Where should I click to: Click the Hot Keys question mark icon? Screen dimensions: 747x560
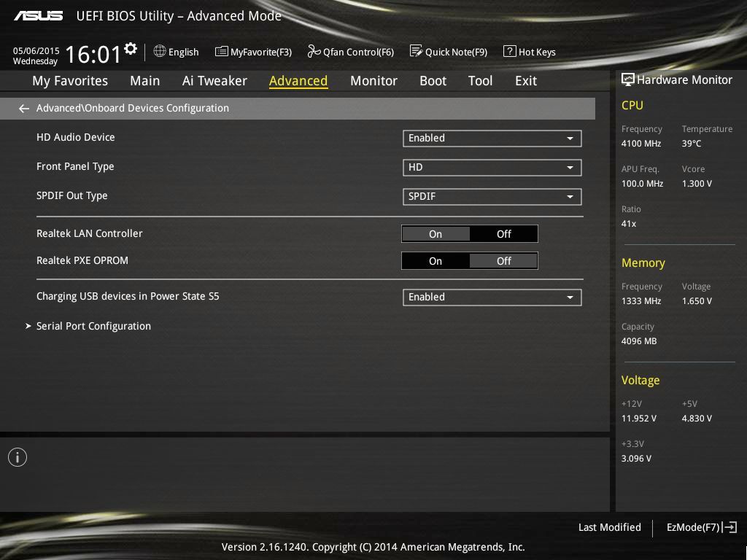pyautogui.click(x=509, y=51)
